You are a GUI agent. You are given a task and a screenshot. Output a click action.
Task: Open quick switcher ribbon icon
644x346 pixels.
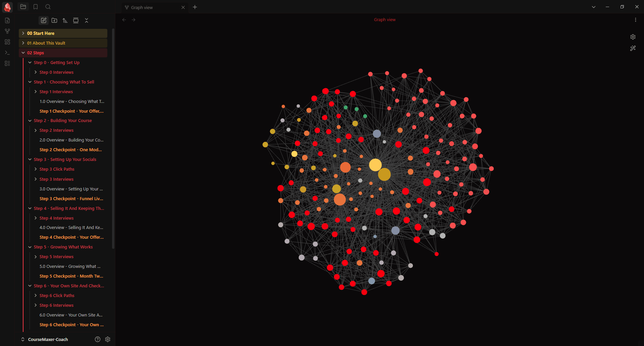7,20
